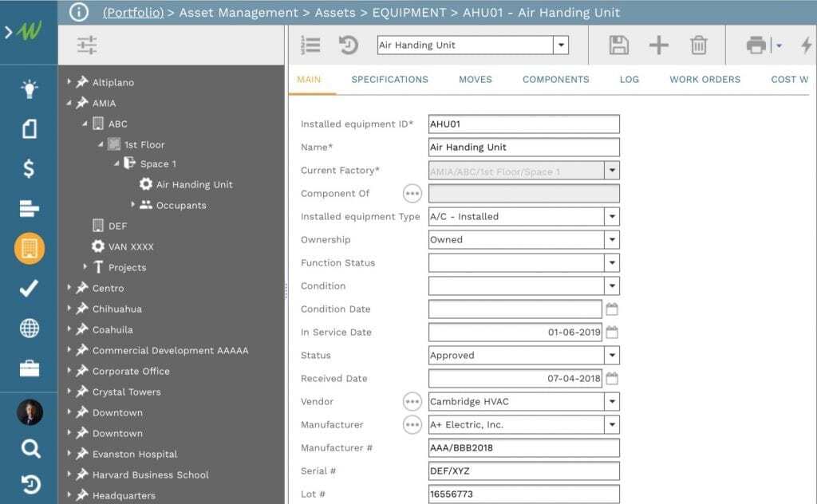Select the DEF building tree item

coord(118,226)
